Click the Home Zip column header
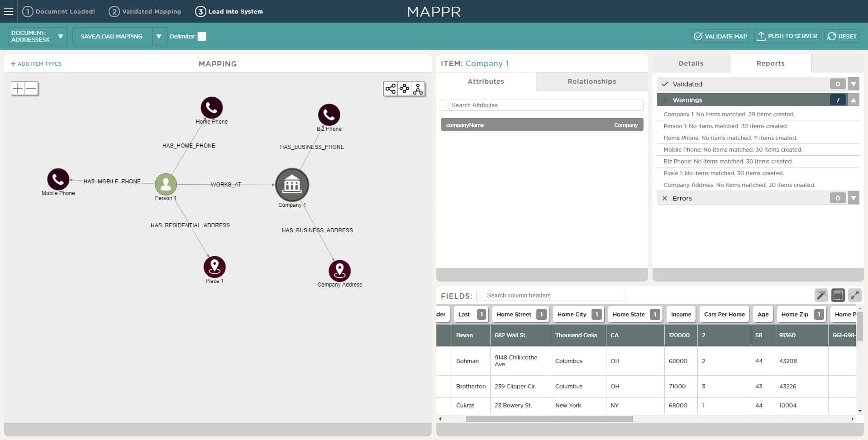 pyautogui.click(x=801, y=314)
